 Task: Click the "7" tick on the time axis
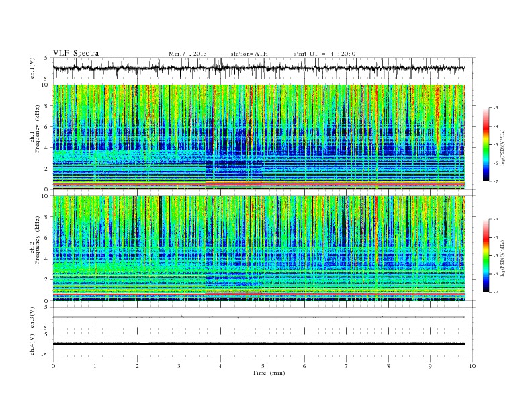pos(347,366)
